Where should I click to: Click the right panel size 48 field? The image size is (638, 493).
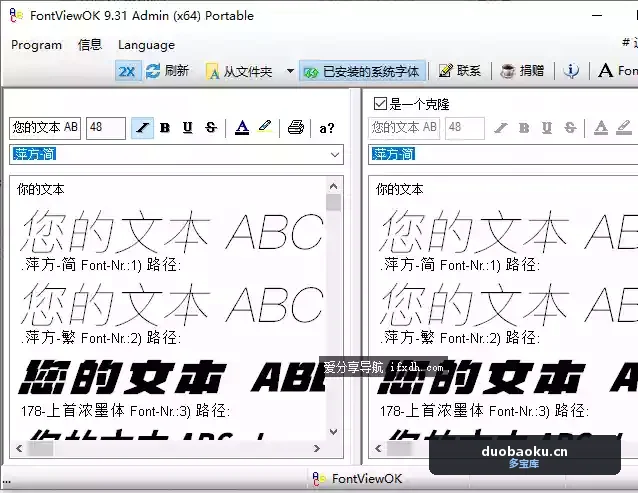point(465,128)
